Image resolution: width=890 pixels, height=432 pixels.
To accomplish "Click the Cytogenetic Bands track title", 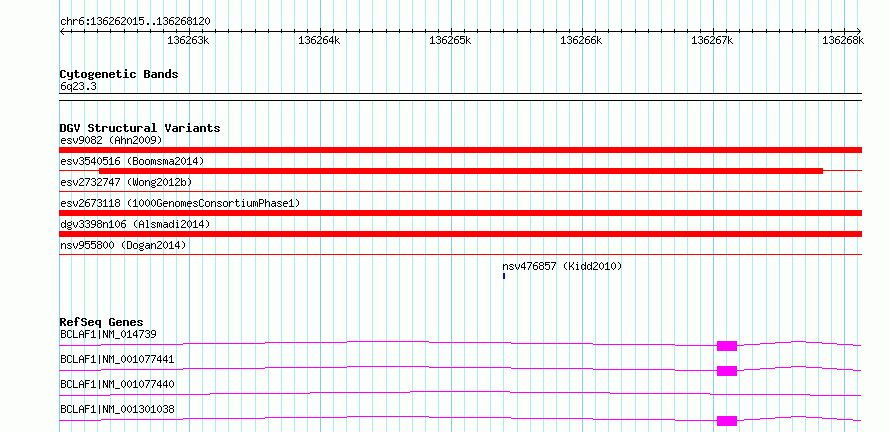I will tap(119, 74).
